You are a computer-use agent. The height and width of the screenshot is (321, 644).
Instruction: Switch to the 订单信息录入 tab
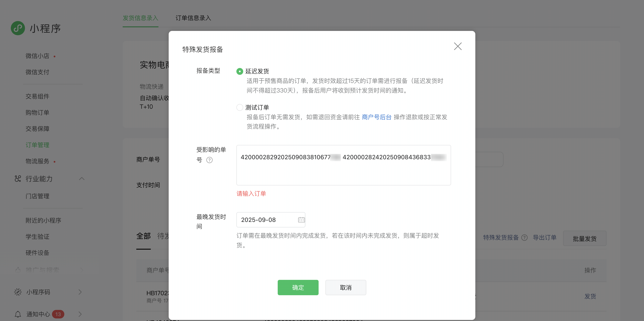tap(193, 18)
